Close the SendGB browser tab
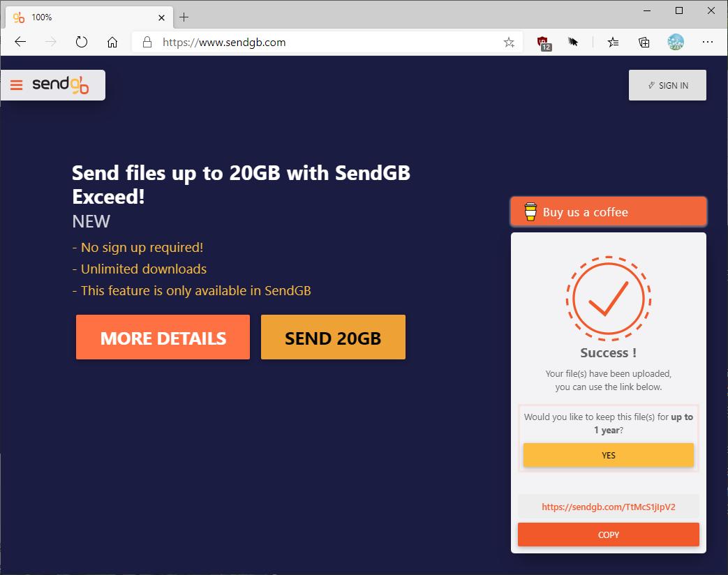 [162, 17]
